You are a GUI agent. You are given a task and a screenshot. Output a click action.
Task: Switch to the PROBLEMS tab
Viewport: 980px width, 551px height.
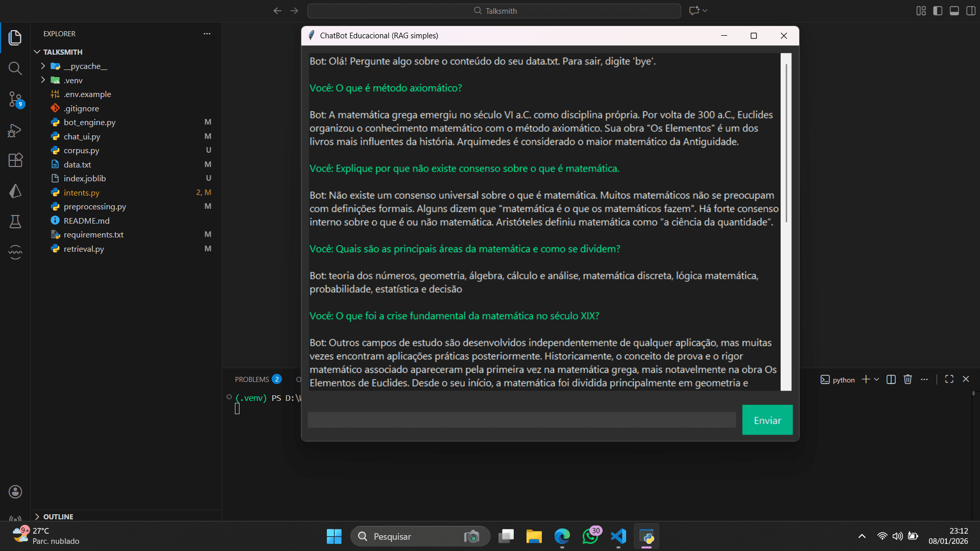(252, 379)
